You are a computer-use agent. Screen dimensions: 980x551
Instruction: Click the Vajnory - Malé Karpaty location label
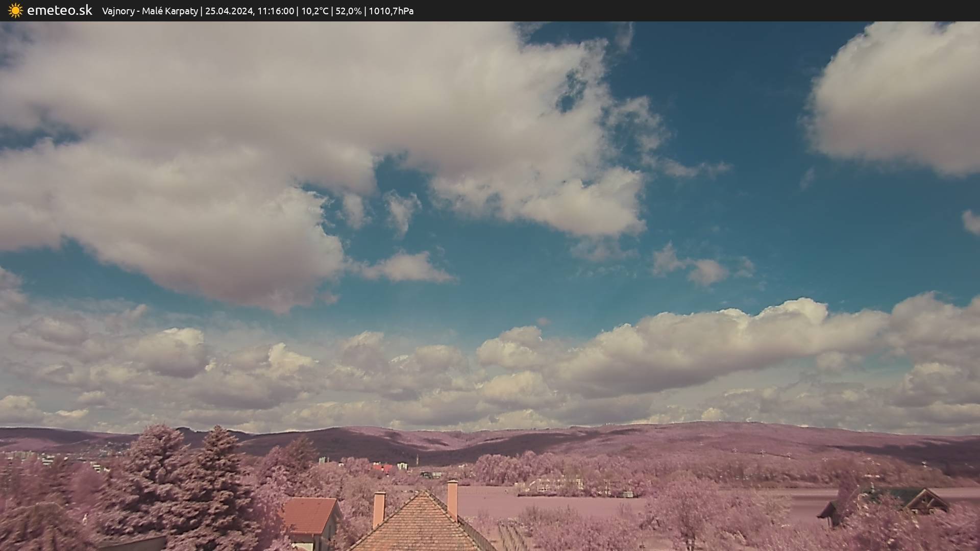tap(150, 11)
